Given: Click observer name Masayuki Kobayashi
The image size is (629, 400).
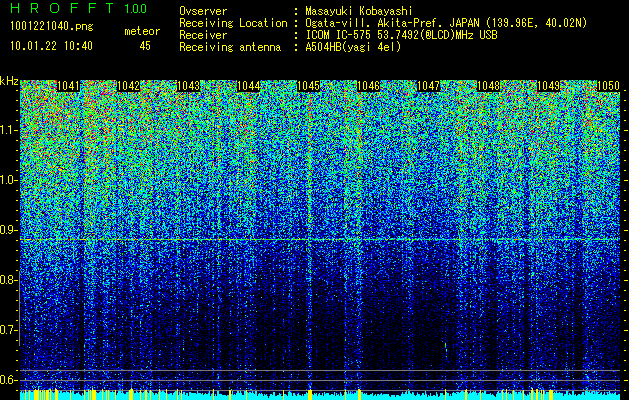Looking at the screenshot, I should click(359, 11).
